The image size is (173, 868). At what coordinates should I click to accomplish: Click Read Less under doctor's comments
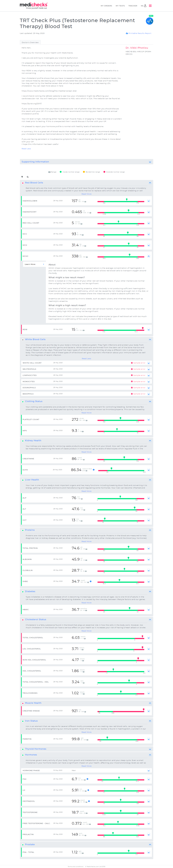coord(26,149)
